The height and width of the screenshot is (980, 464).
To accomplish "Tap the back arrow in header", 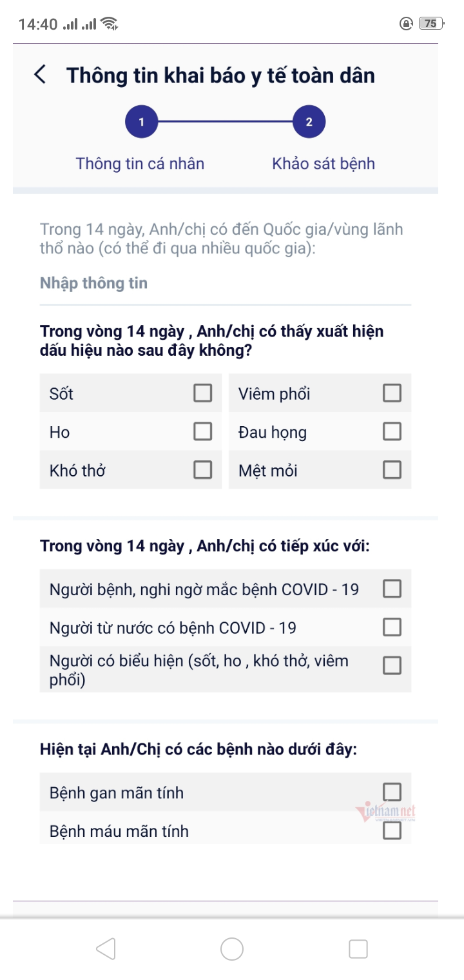I will pos(40,75).
